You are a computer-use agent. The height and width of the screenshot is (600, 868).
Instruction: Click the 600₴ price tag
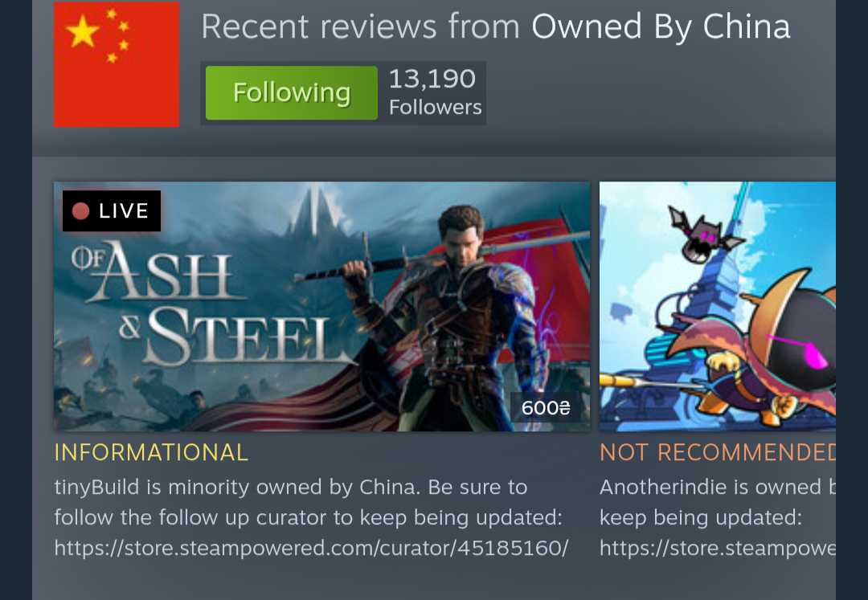pos(545,407)
